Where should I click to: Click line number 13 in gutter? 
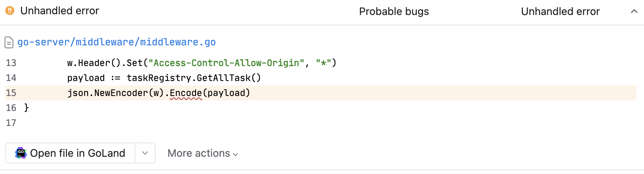[11, 63]
